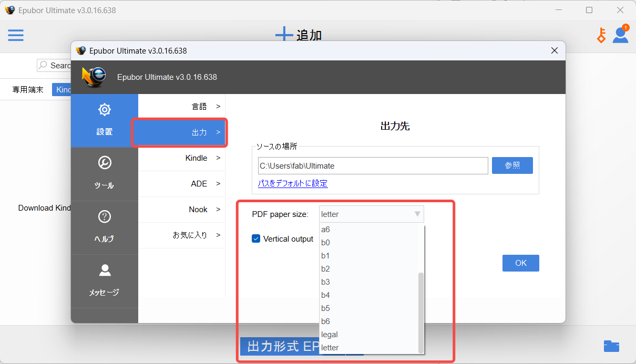636x364 pixels.
Task: Click the 参照 browse button
Action: [x=512, y=165]
